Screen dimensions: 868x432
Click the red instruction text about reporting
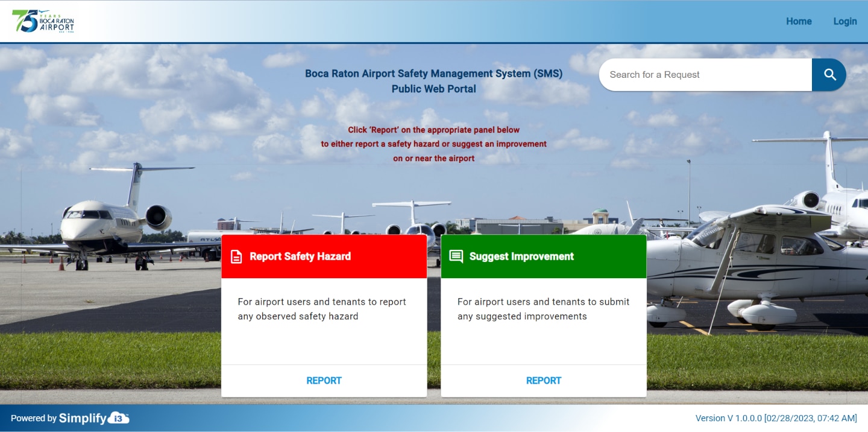433,144
